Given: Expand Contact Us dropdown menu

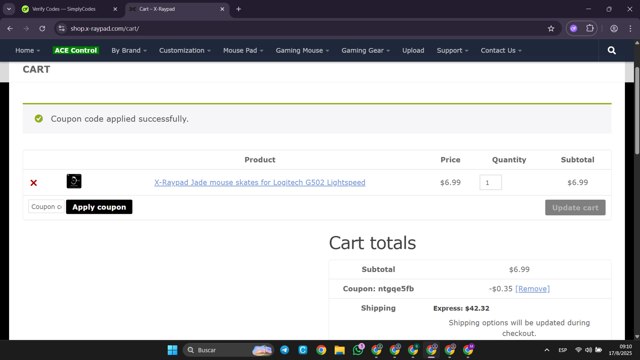Looking at the screenshot, I should pyautogui.click(x=501, y=50).
